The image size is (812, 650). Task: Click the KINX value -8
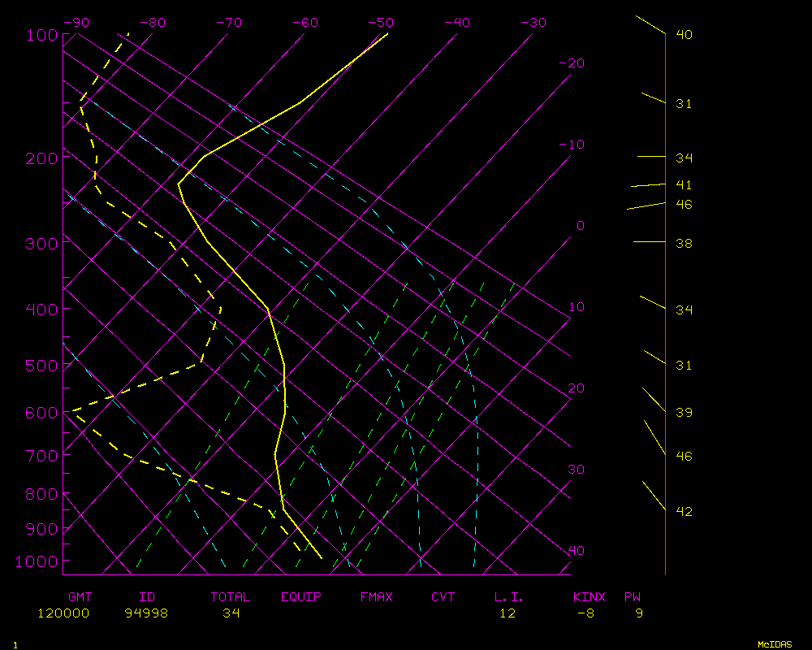[585, 613]
